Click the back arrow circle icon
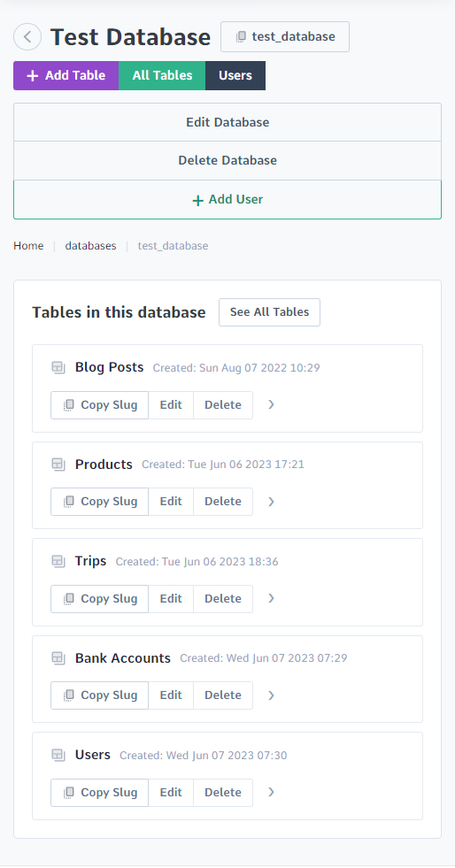 tap(27, 37)
